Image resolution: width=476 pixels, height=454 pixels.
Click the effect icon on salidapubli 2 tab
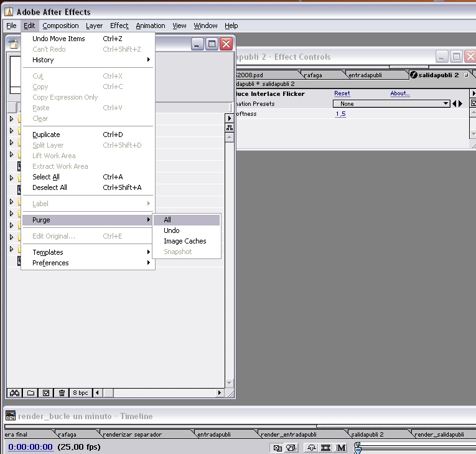tap(413, 75)
